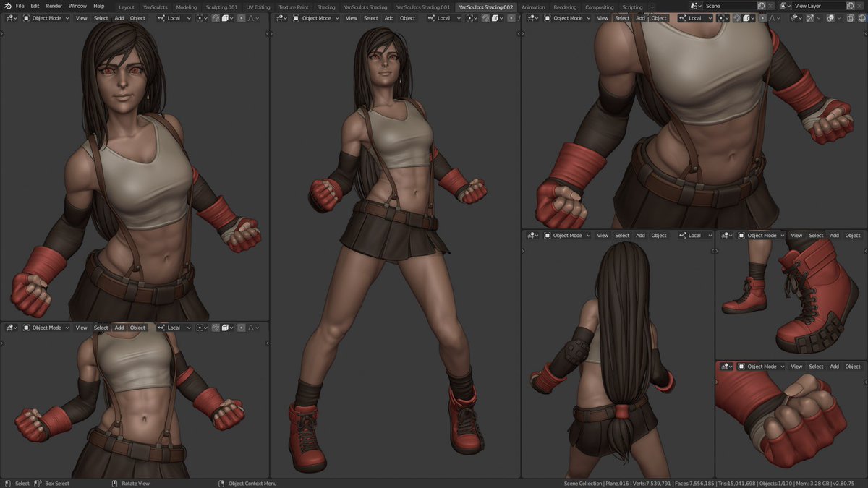Open Object Mode dropdown in boots viewport
This screenshot has height=488, width=868.
[x=761, y=235]
